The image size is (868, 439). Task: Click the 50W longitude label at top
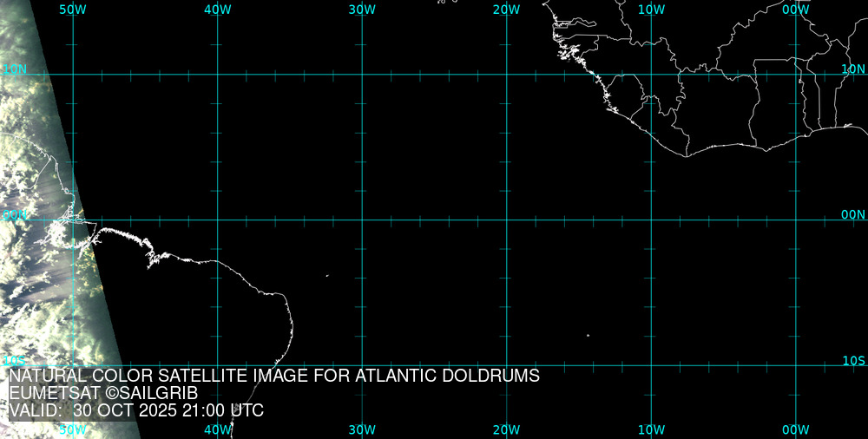(73, 9)
